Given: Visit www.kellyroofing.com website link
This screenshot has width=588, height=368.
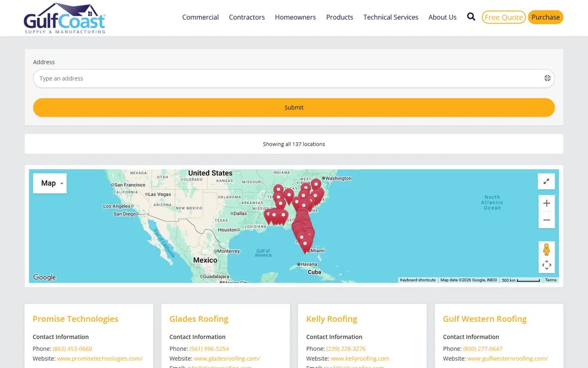Looking at the screenshot, I should coord(360,359).
